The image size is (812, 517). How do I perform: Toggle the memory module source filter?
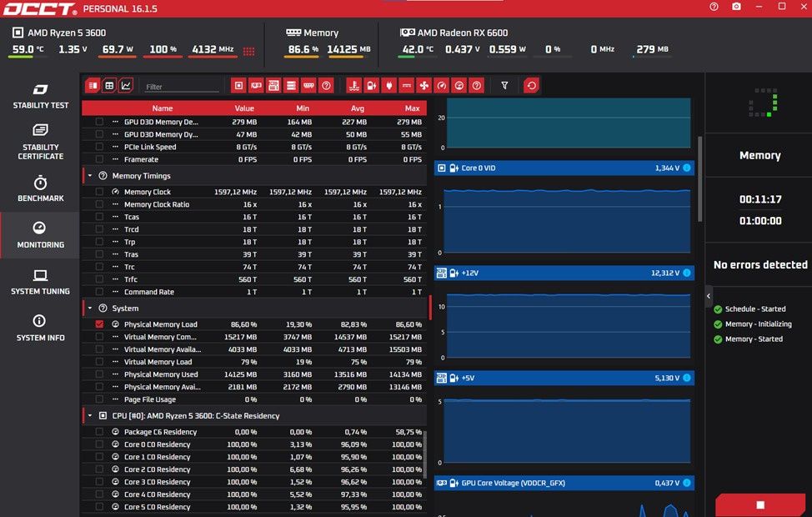(x=309, y=86)
